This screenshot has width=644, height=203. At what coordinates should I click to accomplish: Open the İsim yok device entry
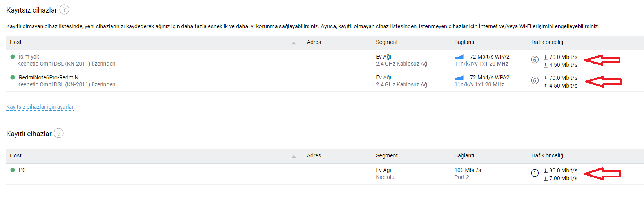pyautogui.click(x=29, y=57)
